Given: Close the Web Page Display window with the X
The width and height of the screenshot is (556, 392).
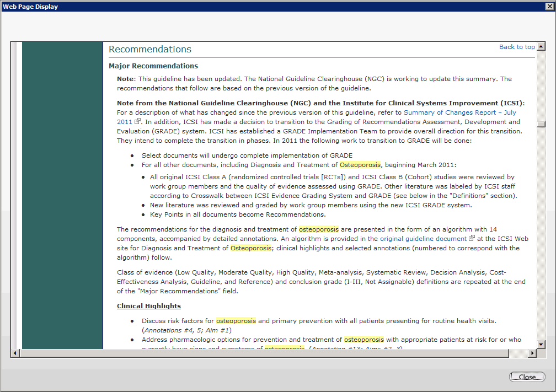Looking at the screenshot, I should tap(549, 7).
